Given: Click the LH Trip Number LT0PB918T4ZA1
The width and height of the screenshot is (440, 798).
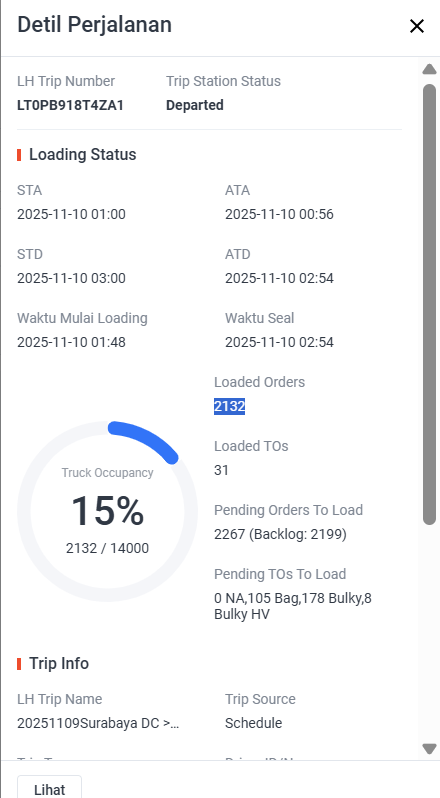Looking at the screenshot, I should point(70,105).
